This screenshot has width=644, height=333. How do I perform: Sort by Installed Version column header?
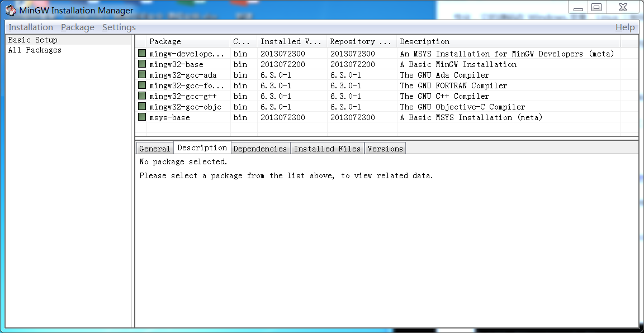coord(292,41)
